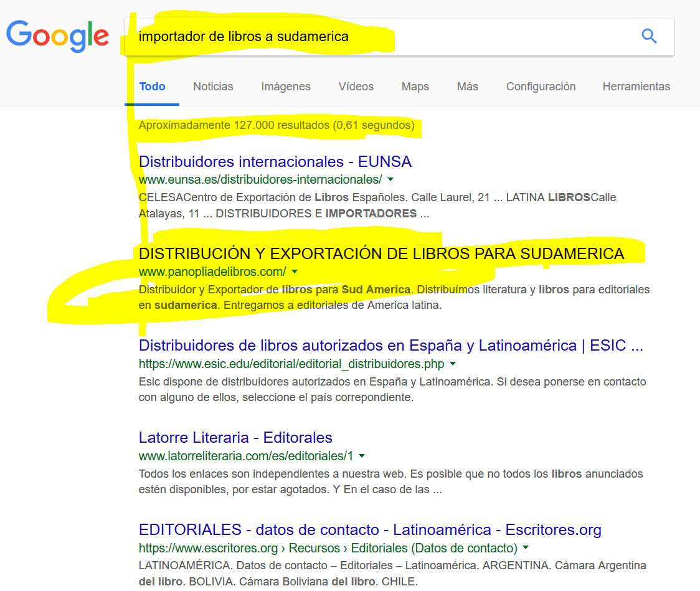The image size is (700, 591).
Task: Expand arrow next to latorreliteraria.com URL
Action: click(362, 456)
